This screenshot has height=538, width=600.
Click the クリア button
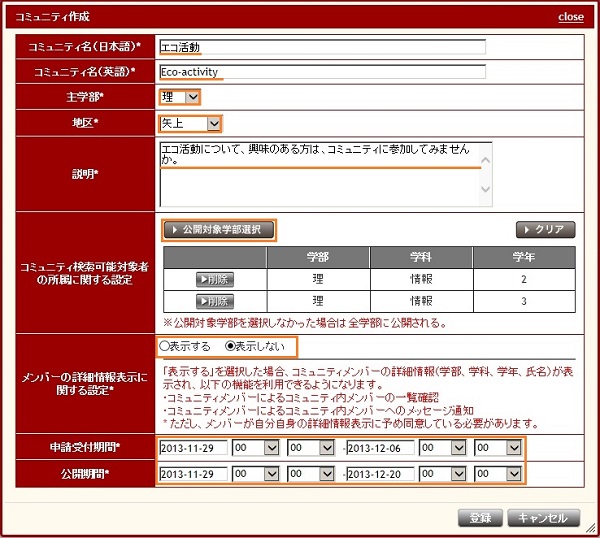545,229
